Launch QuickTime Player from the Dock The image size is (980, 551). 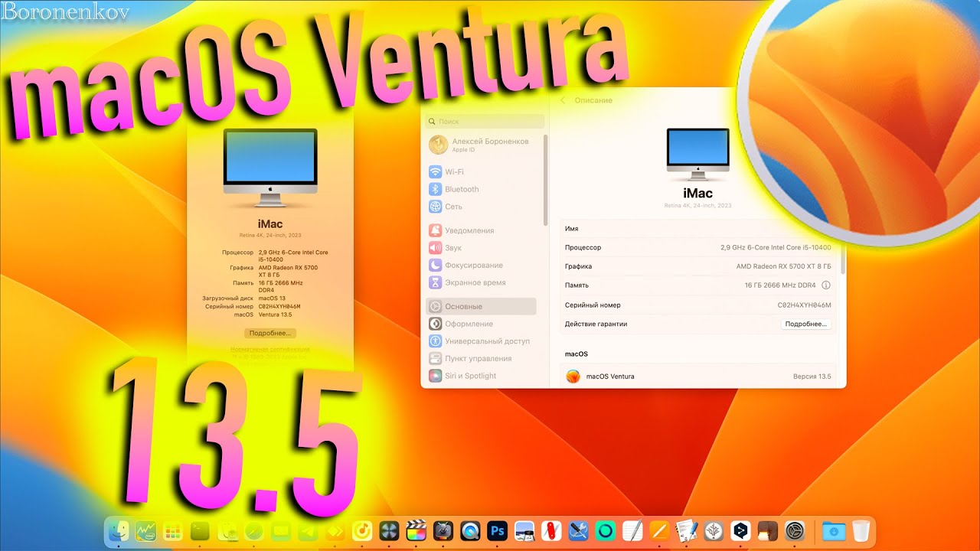tap(470, 530)
